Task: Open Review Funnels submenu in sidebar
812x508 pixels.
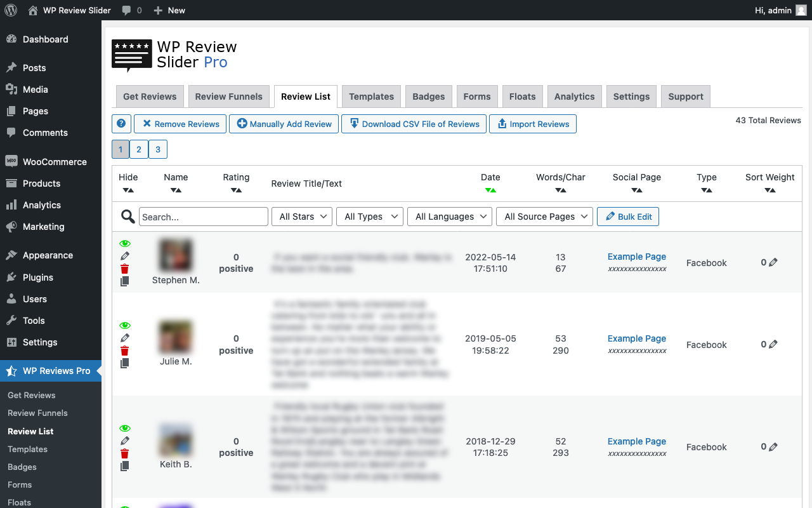Action: coord(37,413)
